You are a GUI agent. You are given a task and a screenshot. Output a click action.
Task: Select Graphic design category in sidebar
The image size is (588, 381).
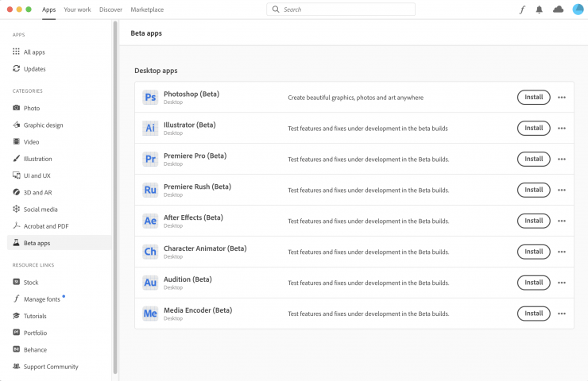43,125
